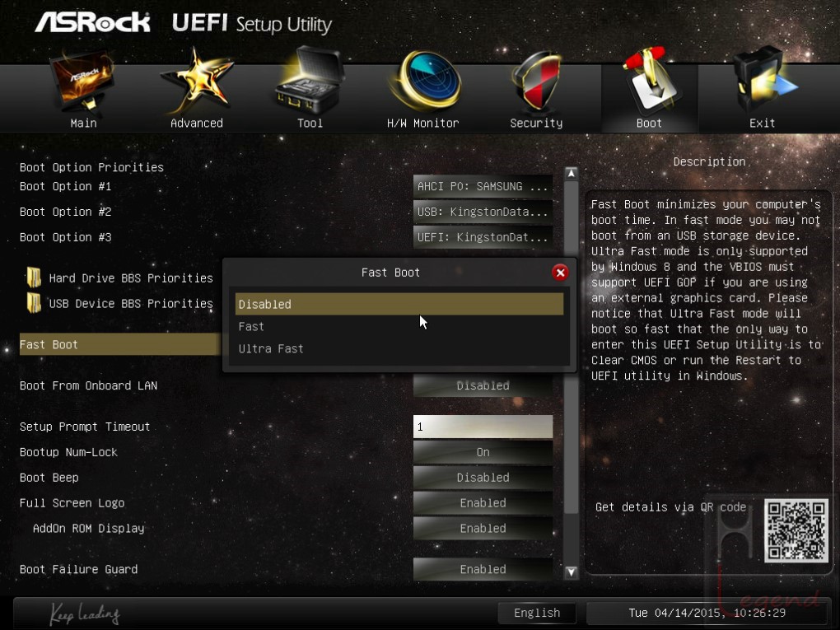The image size is (840, 630).
Task: Click the ASRock logo
Action: click(x=93, y=22)
